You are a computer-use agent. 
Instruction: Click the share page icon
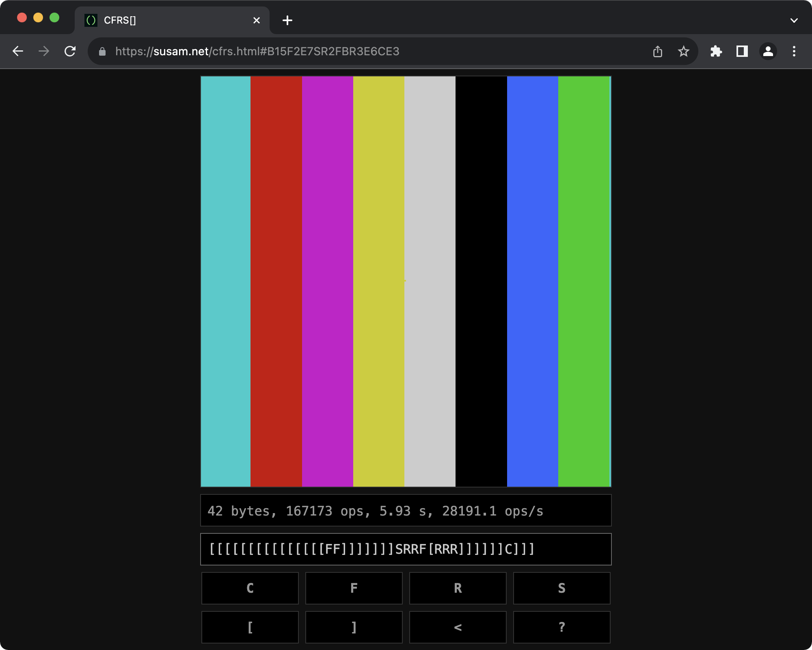[x=658, y=51]
